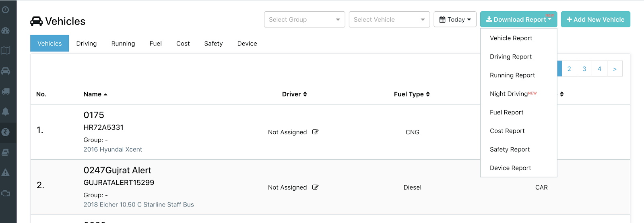Click the rupee icon in sidebar
644x223 pixels.
tap(6, 132)
